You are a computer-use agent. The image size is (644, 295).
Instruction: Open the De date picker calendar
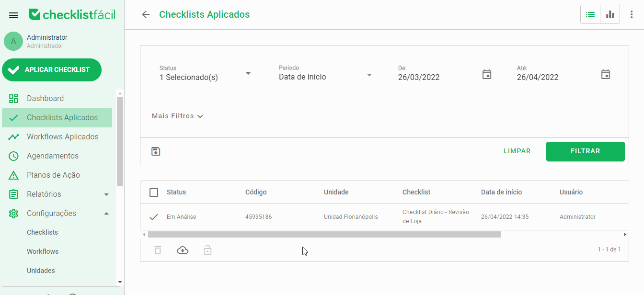coord(487,74)
